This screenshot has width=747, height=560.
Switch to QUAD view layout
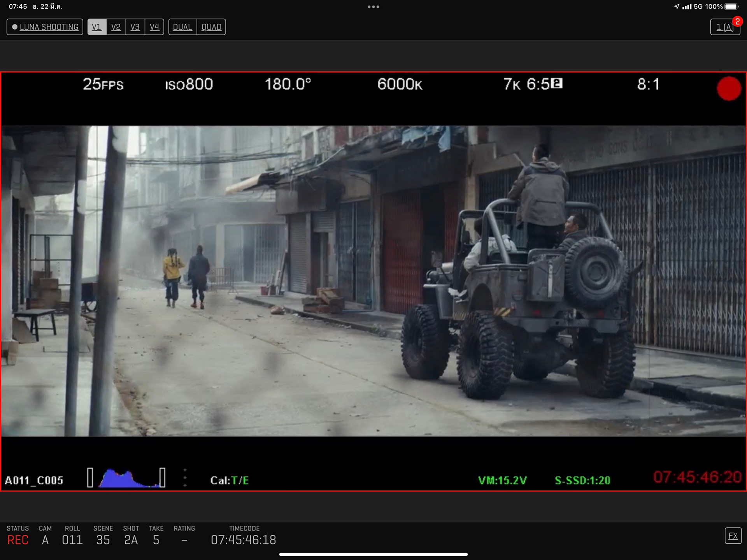point(211,27)
